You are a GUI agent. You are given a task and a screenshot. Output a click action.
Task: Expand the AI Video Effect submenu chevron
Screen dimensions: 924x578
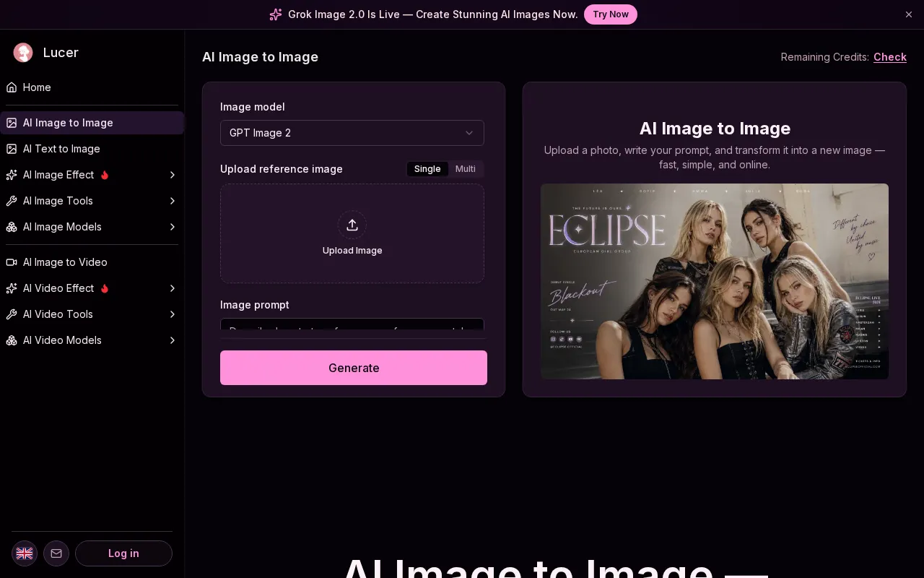(173, 288)
